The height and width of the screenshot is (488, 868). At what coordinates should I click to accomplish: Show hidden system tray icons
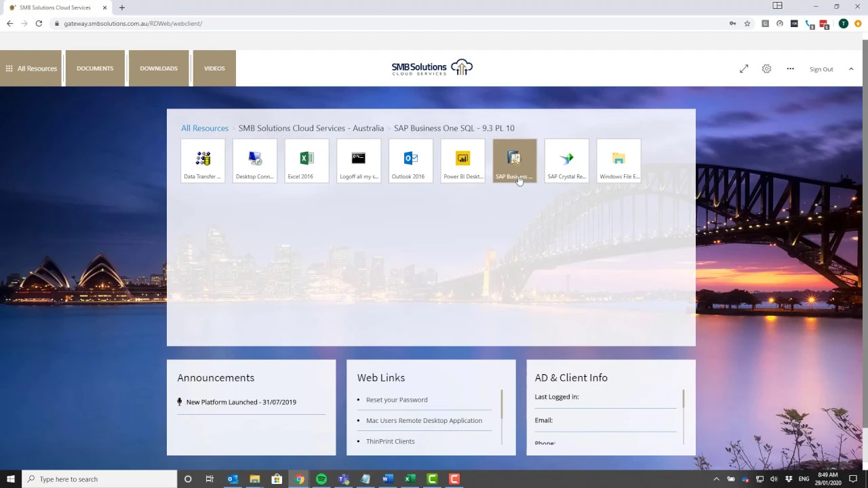pyautogui.click(x=716, y=479)
